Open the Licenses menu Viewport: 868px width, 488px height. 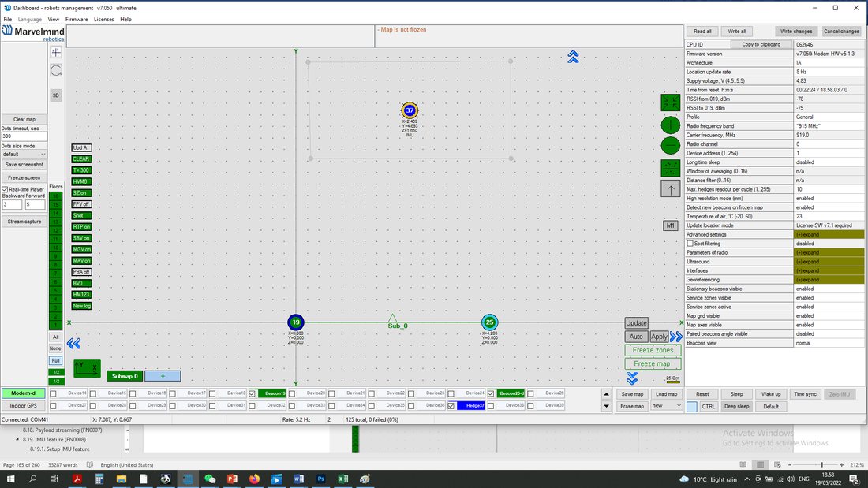[x=103, y=20]
